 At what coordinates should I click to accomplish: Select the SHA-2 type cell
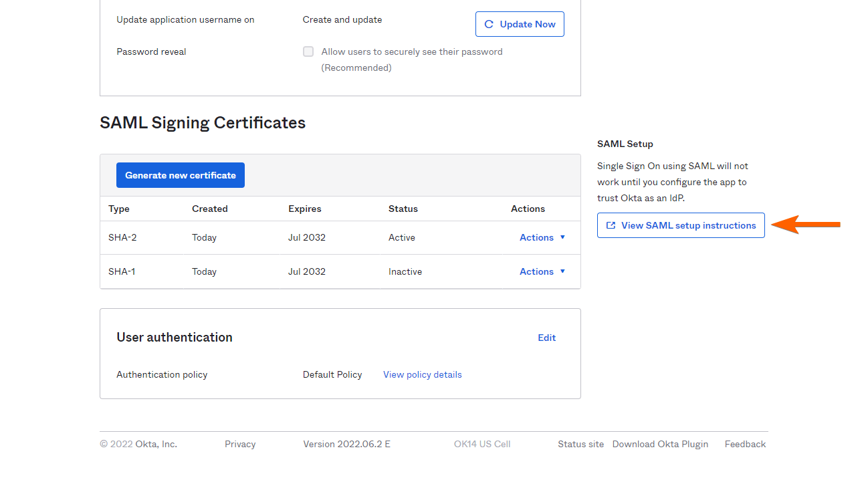click(122, 237)
